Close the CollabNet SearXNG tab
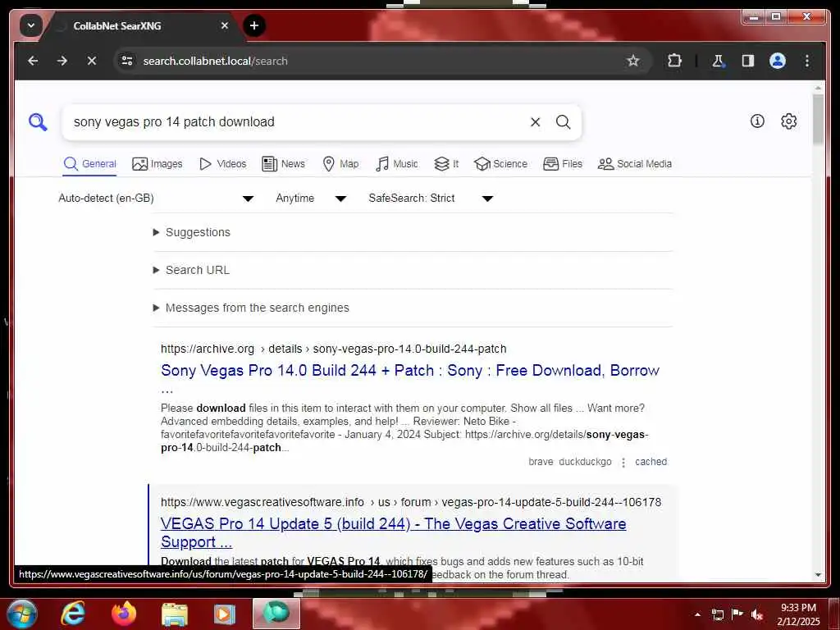 225,25
